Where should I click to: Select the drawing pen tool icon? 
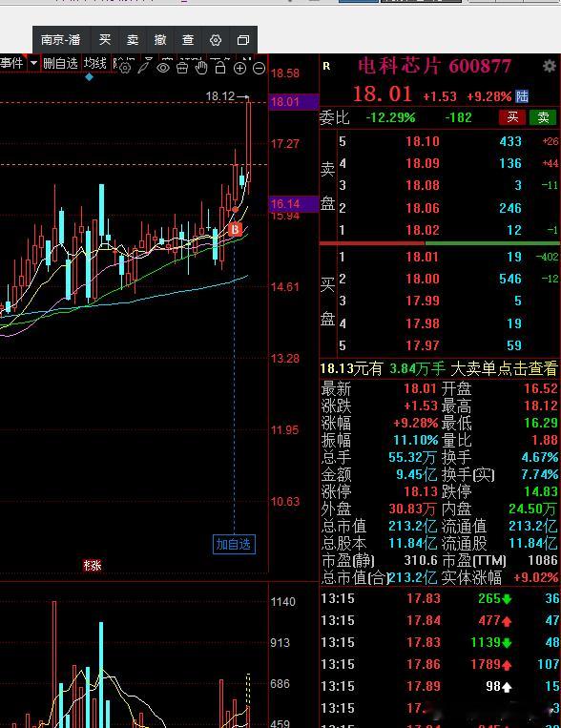[144, 68]
